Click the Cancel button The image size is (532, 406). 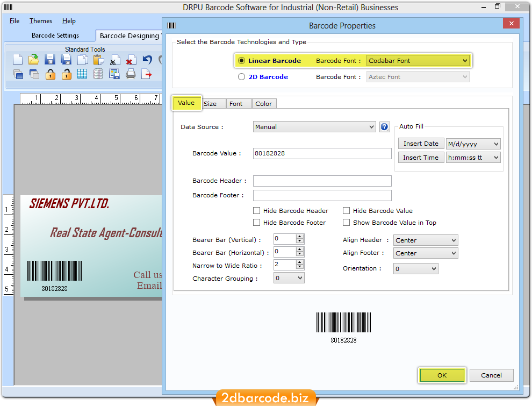click(x=491, y=375)
